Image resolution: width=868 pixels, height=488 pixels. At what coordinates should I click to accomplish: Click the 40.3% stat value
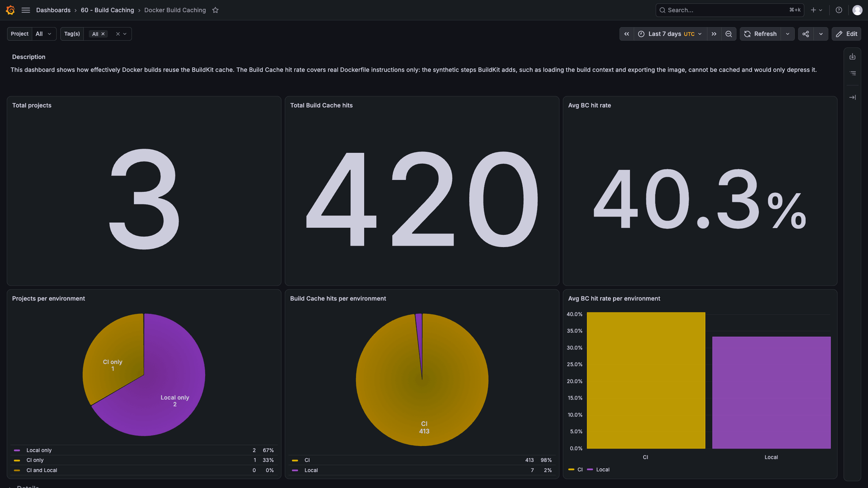coord(700,198)
